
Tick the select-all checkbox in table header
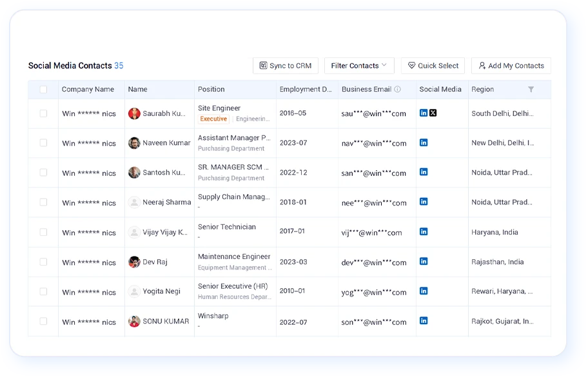[43, 89]
